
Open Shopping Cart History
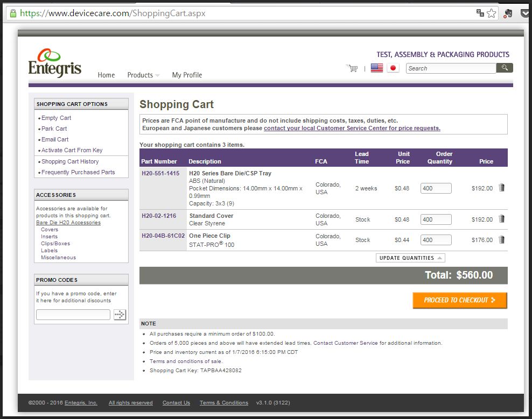pyautogui.click(x=70, y=161)
